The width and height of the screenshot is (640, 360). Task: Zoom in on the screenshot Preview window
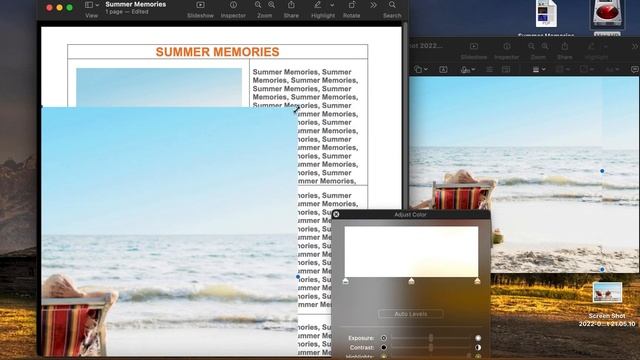click(545, 47)
